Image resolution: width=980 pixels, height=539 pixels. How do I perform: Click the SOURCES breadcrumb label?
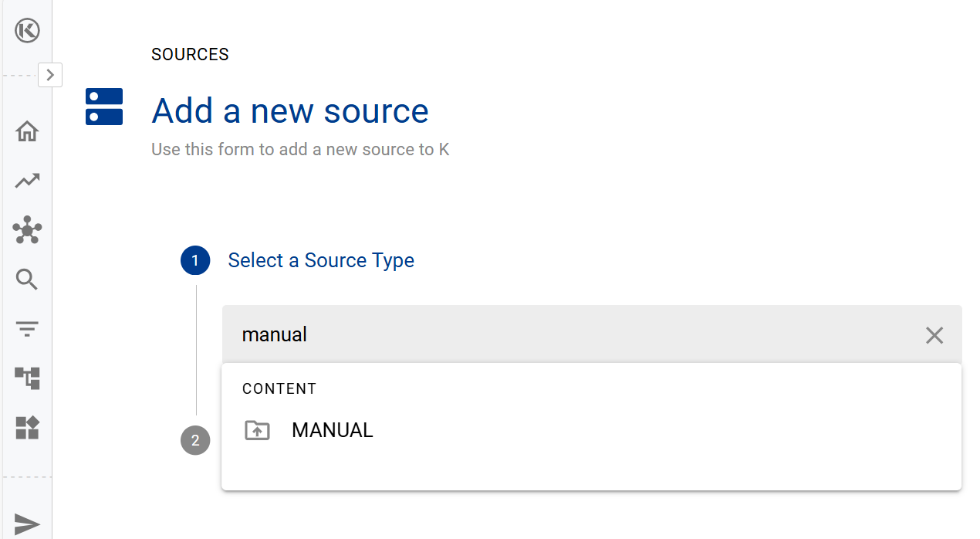tap(190, 55)
